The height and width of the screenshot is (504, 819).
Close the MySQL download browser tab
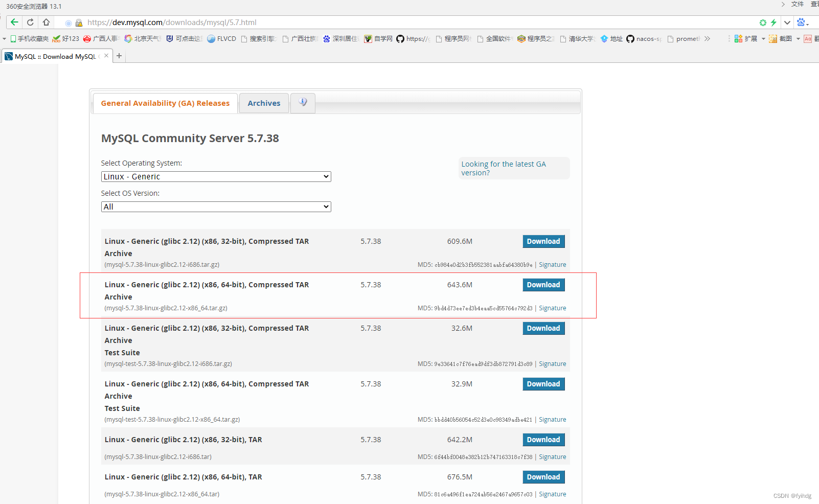[106, 56]
